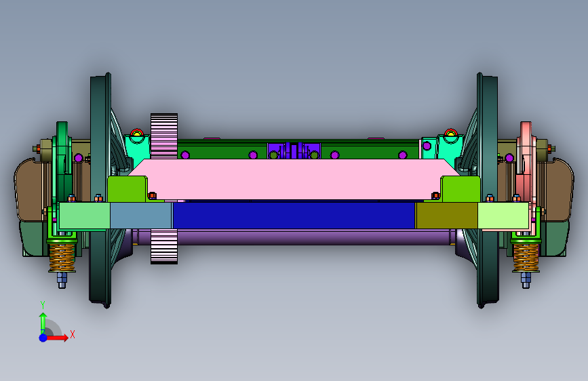Viewport: 588px width, 381px height.
Task: Select the pale green right beam end
Action: point(504,216)
